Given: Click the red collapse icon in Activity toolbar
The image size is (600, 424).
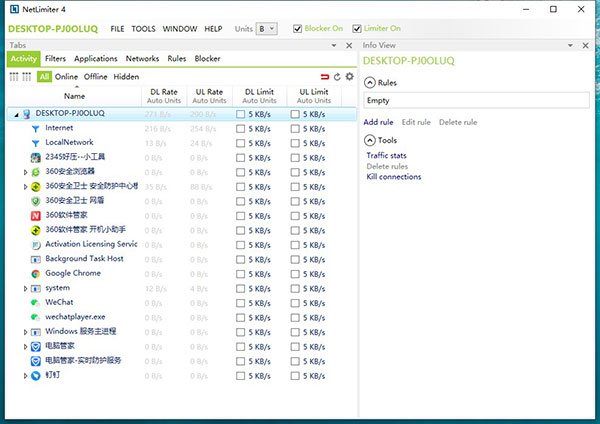Looking at the screenshot, I should [x=324, y=77].
